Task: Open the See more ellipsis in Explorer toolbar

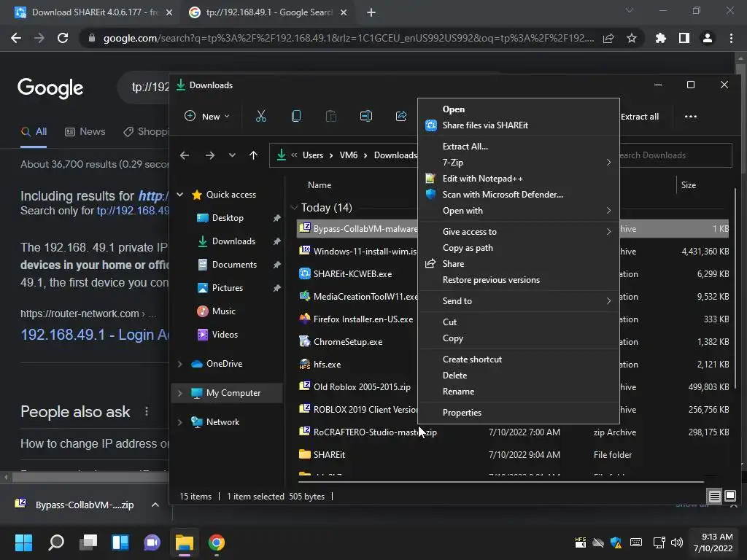Action: (690, 116)
